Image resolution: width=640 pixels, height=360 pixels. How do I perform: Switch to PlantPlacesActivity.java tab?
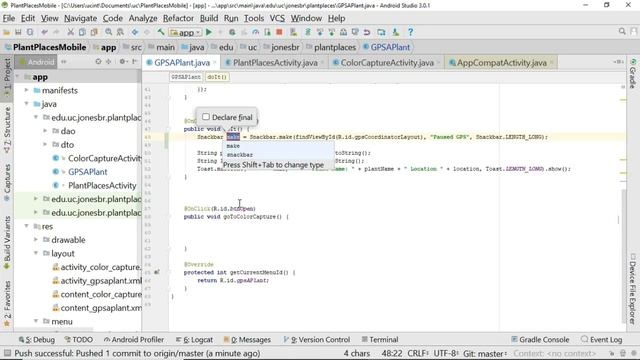[x=275, y=62]
